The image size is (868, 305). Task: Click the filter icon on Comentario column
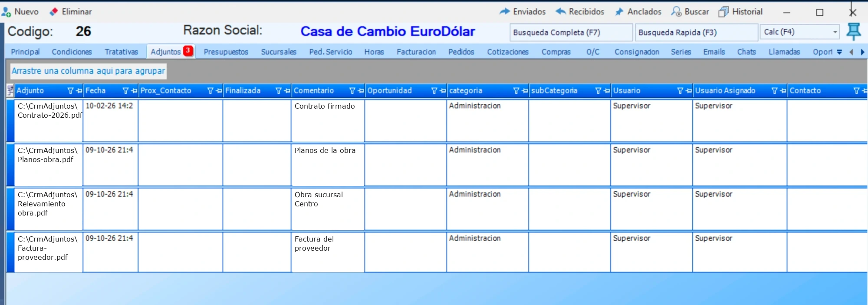pyautogui.click(x=352, y=91)
